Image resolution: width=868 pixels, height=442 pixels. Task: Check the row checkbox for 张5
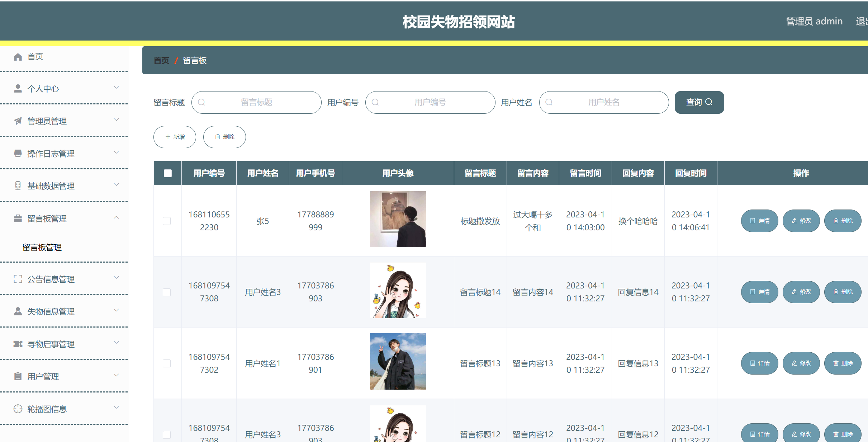166,221
